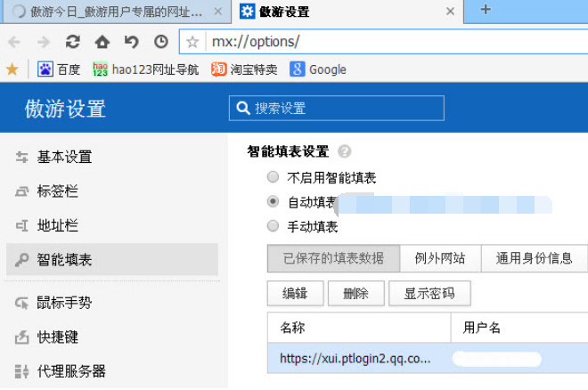
Task: Open the 百度 bookmark
Action: click(59, 69)
